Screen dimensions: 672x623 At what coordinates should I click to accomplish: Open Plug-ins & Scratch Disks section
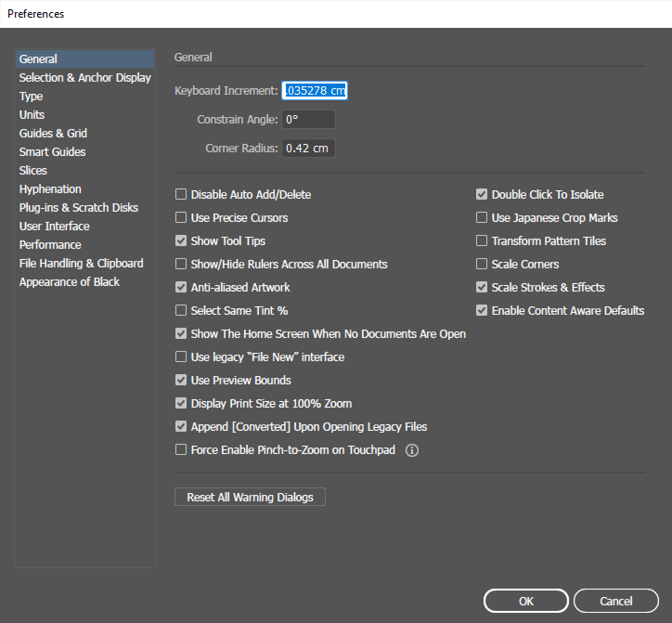tap(78, 208)
